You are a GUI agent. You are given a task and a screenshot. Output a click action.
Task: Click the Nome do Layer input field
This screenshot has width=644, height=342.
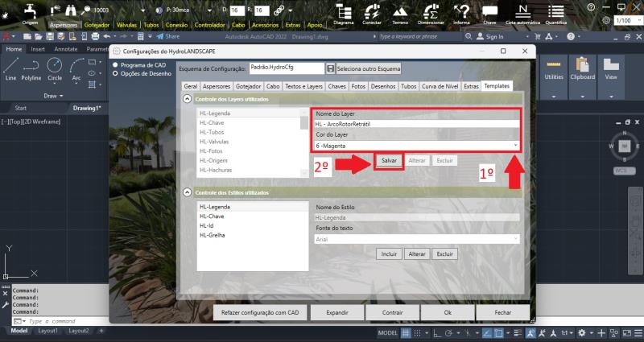pos(417,124)
